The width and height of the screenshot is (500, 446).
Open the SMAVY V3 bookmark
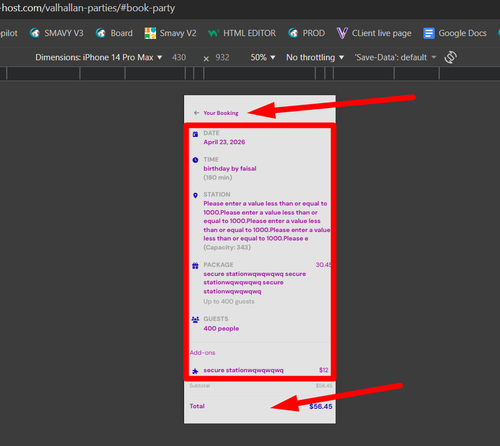(57, 33)
